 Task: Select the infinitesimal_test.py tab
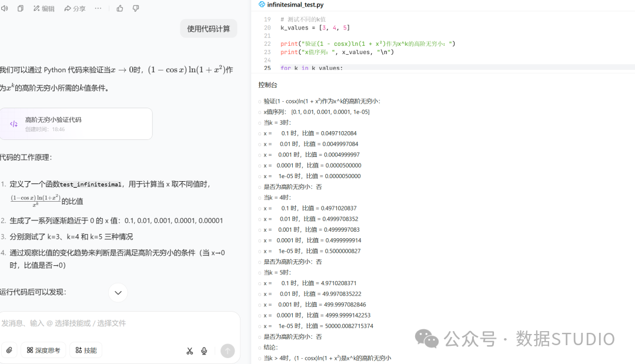tap(291, 5)
